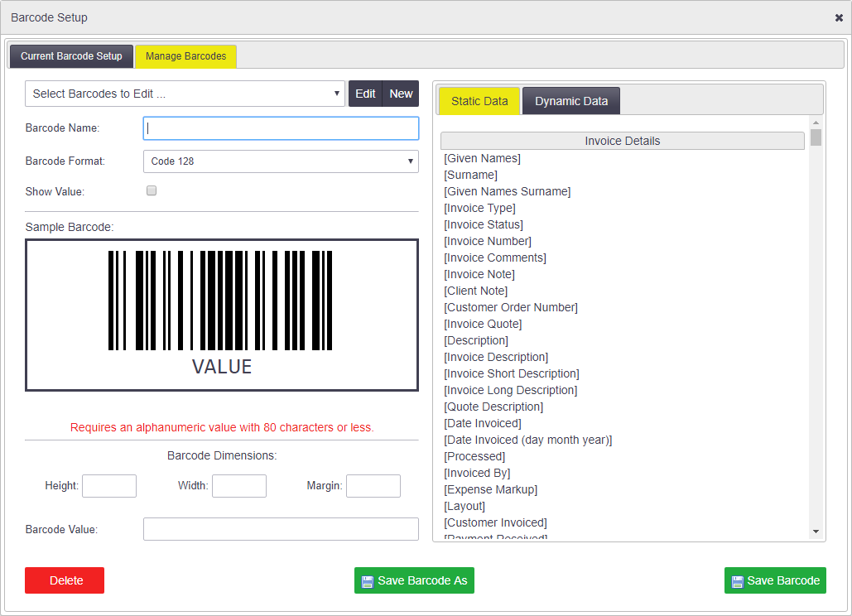This screenshot has height=616, width=852.
Task: Click the floppy disk icon on Save Barcode
Action: [x=738, y=581]
